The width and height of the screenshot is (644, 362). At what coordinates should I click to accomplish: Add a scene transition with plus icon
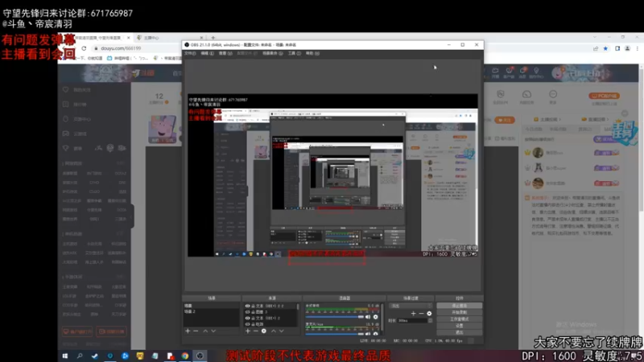point(413,314)
